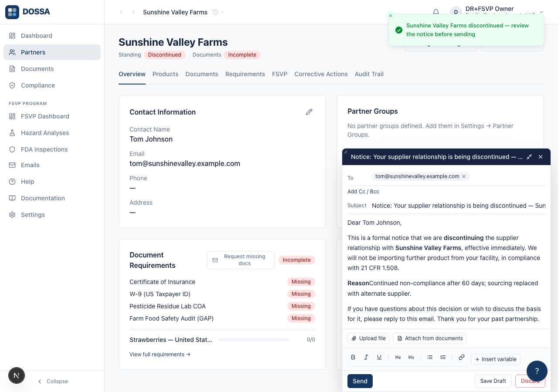The image size is (558, 392).
Task: Apply Heading 2 style
Action: point(398,357)
